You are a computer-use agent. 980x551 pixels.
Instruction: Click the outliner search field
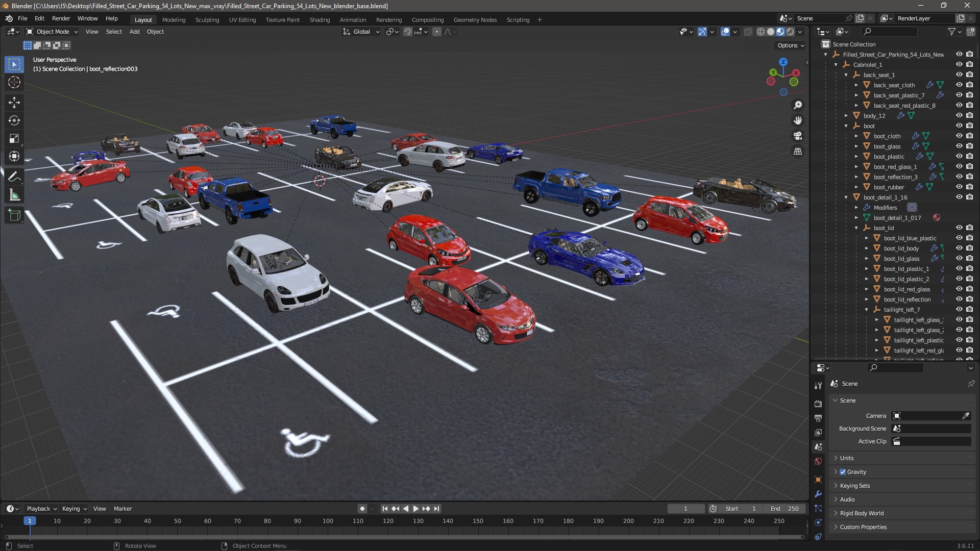tap(889, 32)
